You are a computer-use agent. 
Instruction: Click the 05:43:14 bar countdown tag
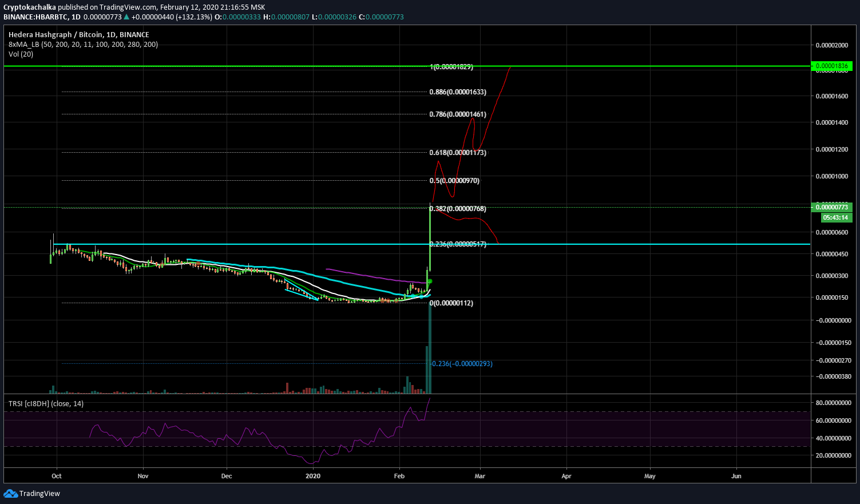(836, 218)
